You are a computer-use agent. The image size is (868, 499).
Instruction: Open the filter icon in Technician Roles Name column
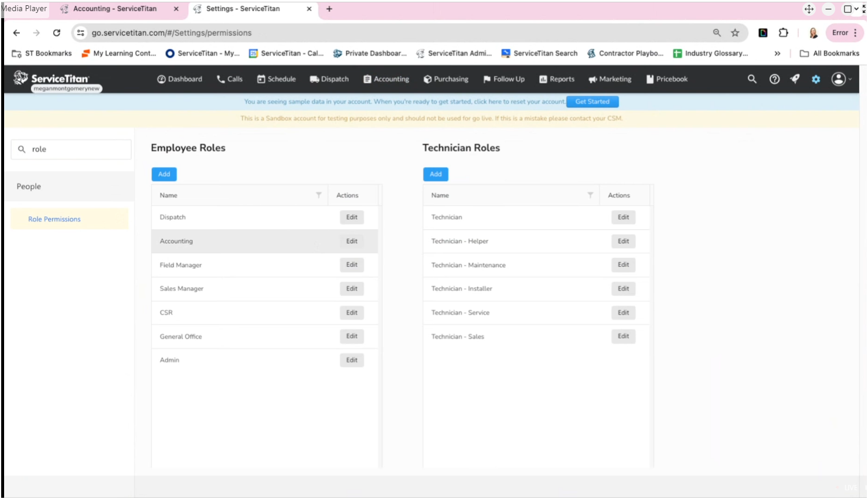click(590, 195)
